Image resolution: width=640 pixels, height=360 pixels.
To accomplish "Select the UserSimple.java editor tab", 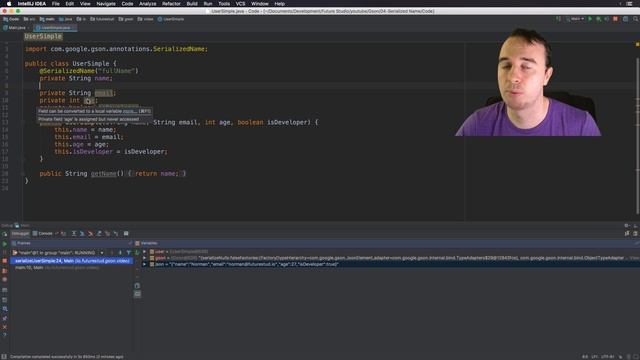I will point(55,28).
